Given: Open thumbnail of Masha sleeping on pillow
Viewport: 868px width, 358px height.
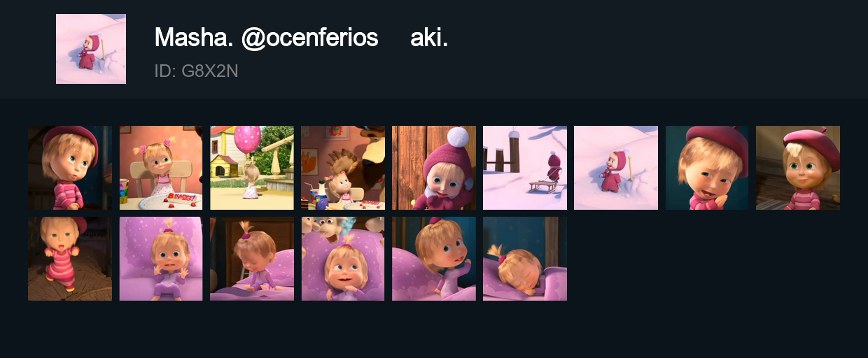Looking at the screenshot, I should [525, 259].
